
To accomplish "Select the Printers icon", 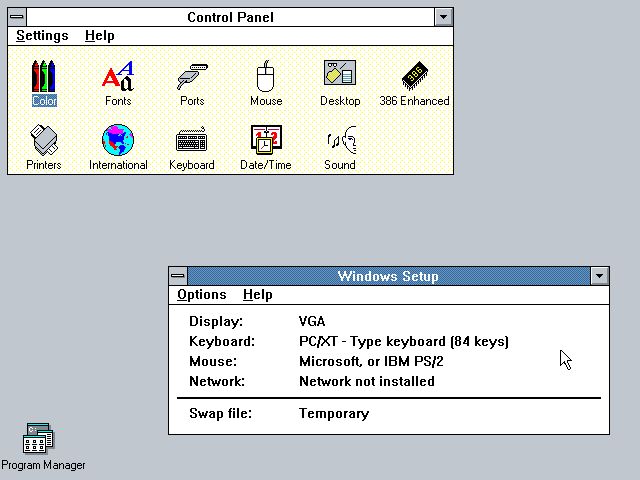I will 44,140.
